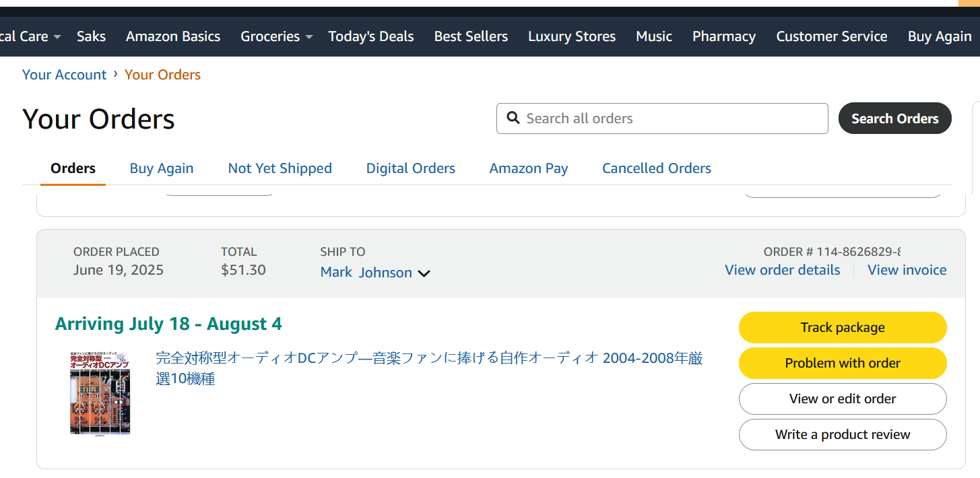
Task: Select the Digital Orders tab
Action: coord(411,168)
